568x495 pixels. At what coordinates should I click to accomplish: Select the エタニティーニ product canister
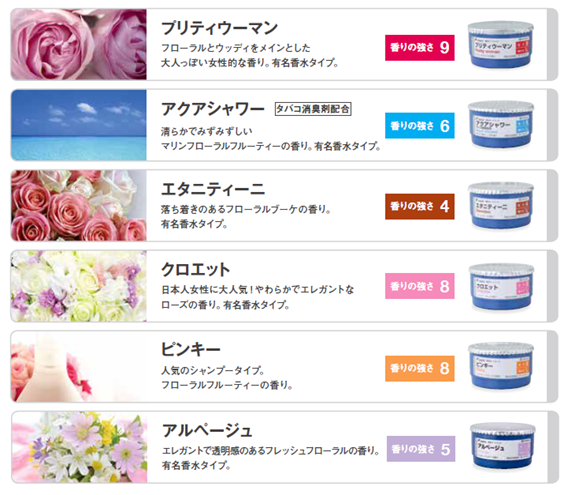click(x=501, y=205)
